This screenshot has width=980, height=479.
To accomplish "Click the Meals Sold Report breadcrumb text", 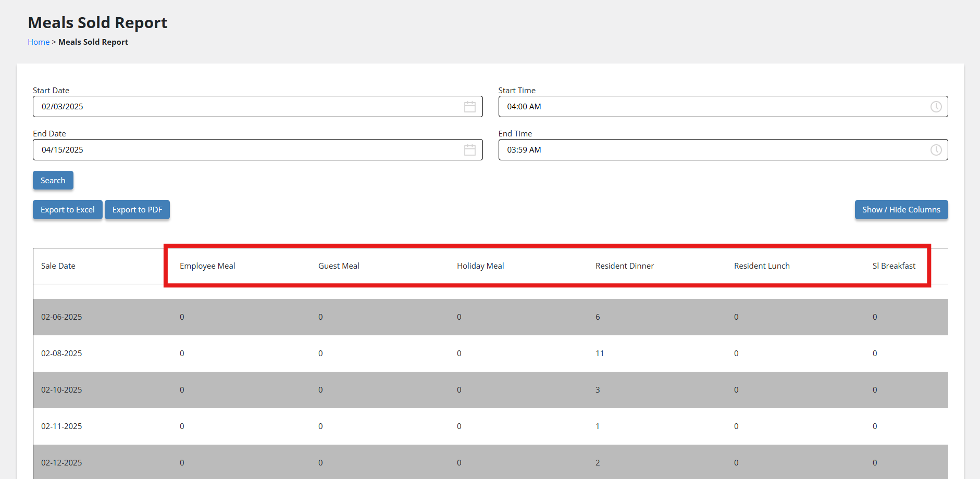I will click(x=93, y=42).
